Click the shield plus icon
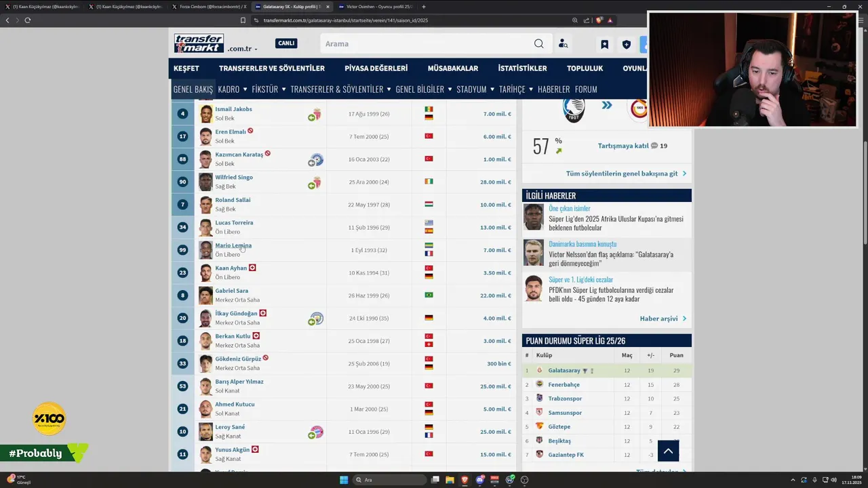Viewport: 868px width, 488px height. pyautogui.click(x=627, y=44)
